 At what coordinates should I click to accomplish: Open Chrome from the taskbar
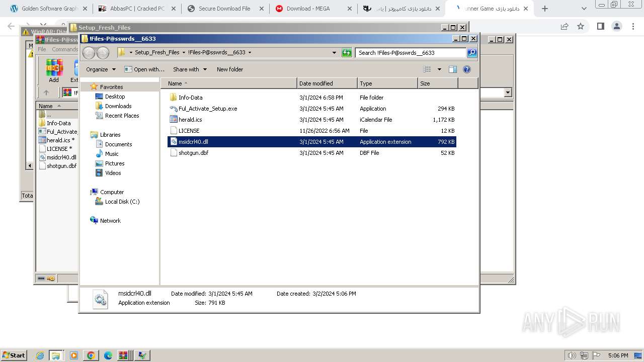(91, 355)
